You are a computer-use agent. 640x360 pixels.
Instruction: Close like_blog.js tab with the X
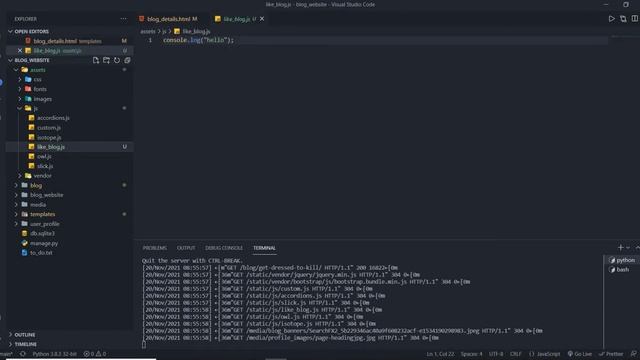(262, 19)
